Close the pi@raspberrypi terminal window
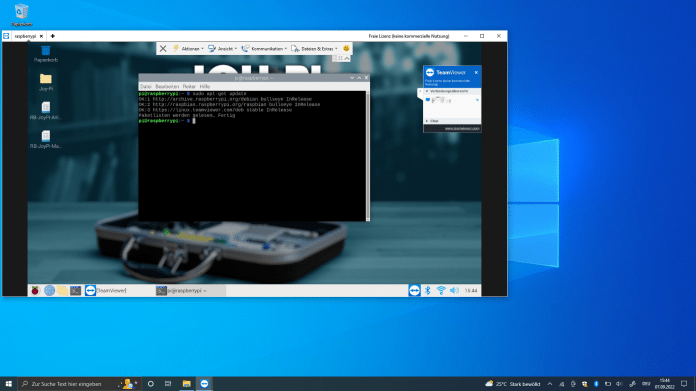This screenshot has width=696, height=391. [x=366, y=78]
